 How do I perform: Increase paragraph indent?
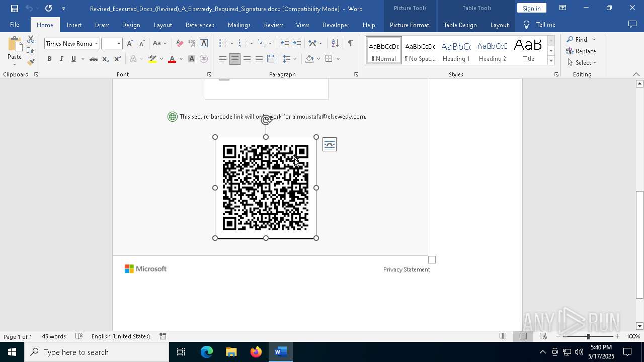click(297, 44)
